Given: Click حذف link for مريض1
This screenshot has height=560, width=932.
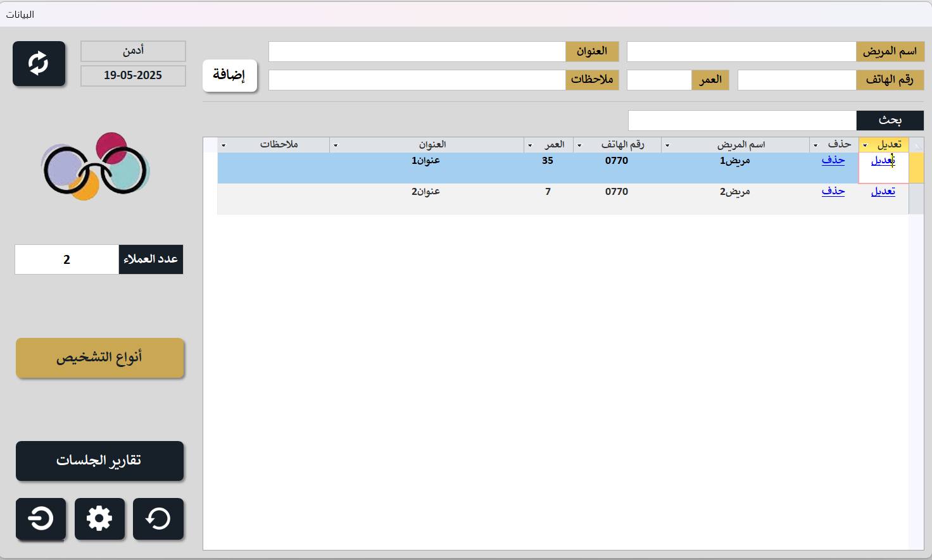Looking at the screenshot, I should pos(833,160).
